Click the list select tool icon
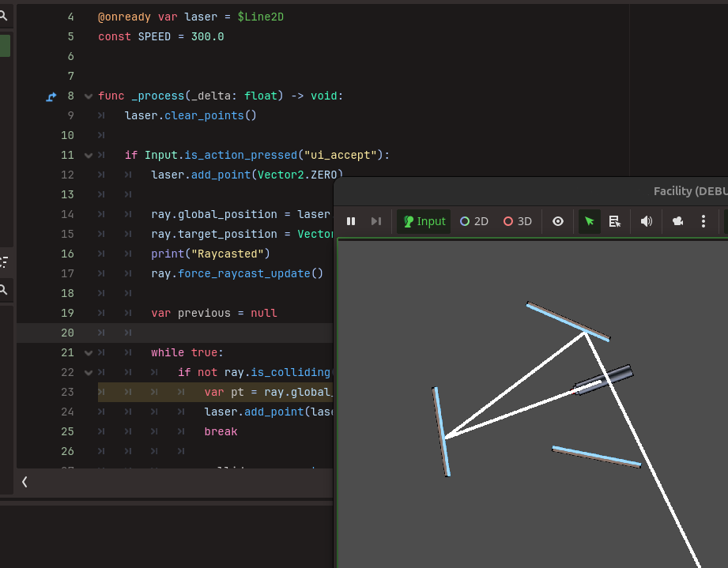The width and height of the screenshot is (728, 568). (x=614, y=221)
